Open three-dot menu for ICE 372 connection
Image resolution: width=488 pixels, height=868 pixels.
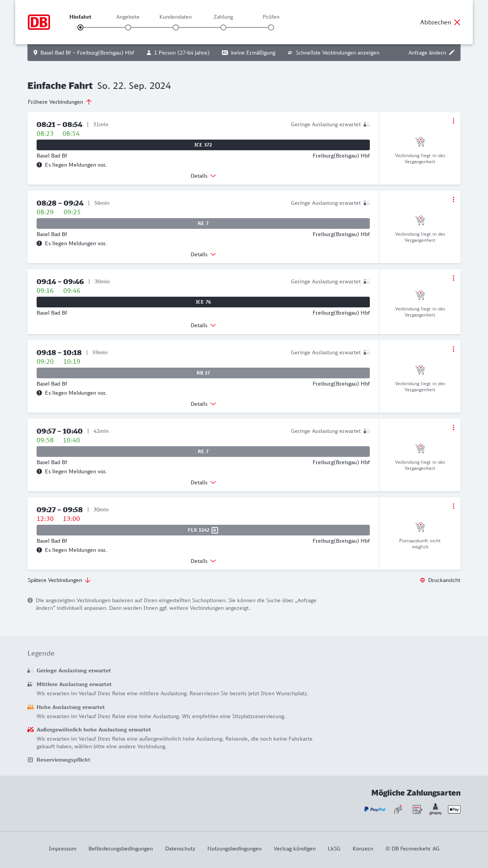[x=453, y=121]
